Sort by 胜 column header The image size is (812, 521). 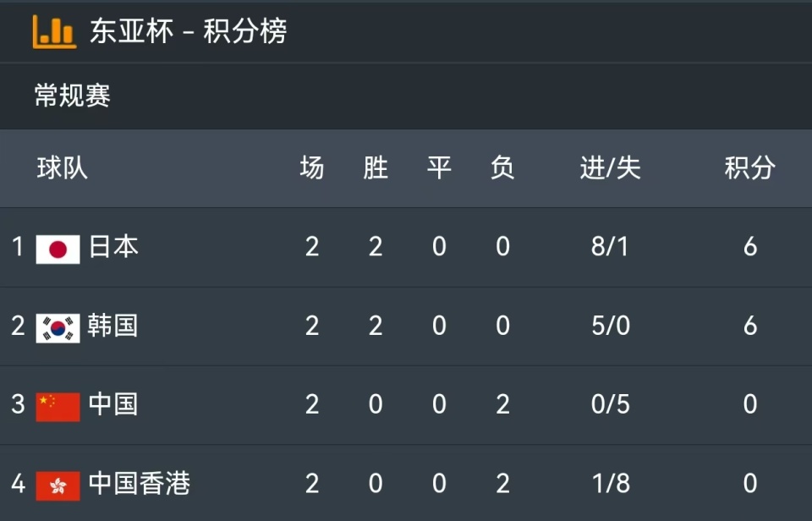tap(376, 167)
